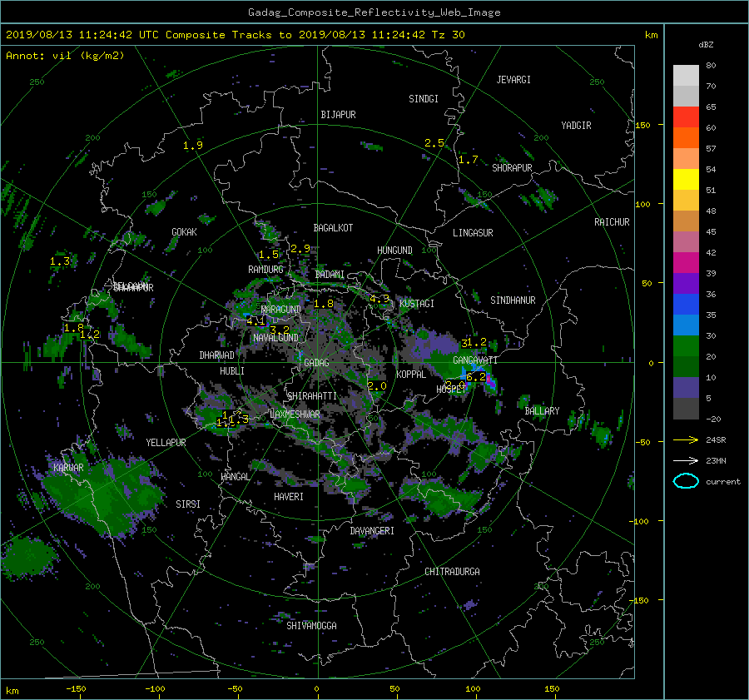This screenshot has width=749, height=700.
Task: Click the DHARWAD city label
Action: pyautogui.click(x=217, y=355)
